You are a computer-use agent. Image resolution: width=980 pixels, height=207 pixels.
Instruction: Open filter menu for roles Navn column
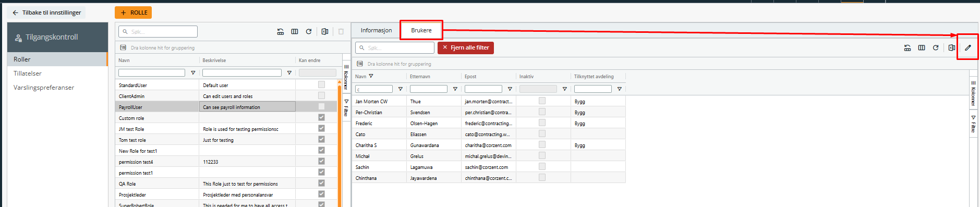193,73
